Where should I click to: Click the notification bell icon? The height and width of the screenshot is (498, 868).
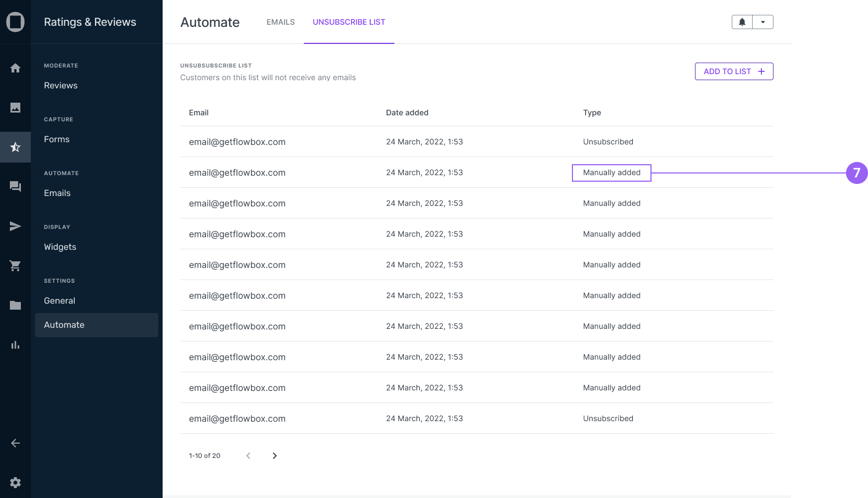pyautogui.click(x=742, y=22)
